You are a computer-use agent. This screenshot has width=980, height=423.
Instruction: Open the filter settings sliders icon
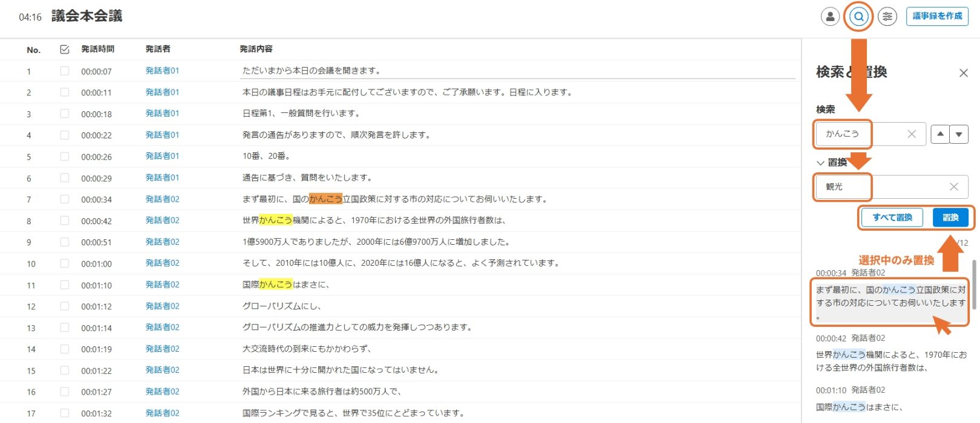[887, 16]
